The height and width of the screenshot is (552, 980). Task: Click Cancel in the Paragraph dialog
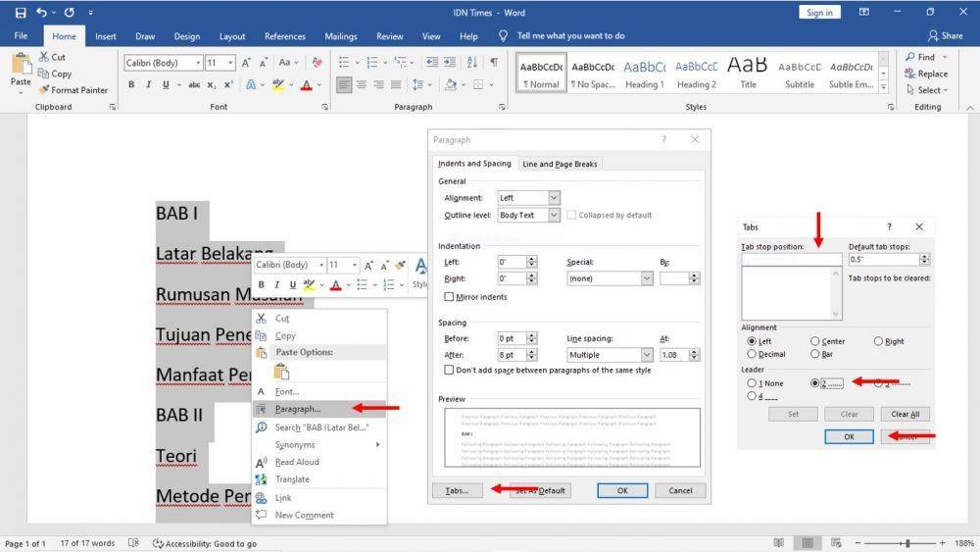(681, 491)
